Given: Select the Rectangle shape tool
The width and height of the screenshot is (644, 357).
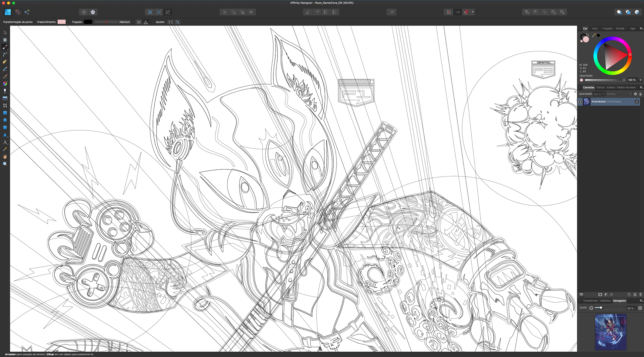Looking at the screenshot, I should [x=5, y=113].
